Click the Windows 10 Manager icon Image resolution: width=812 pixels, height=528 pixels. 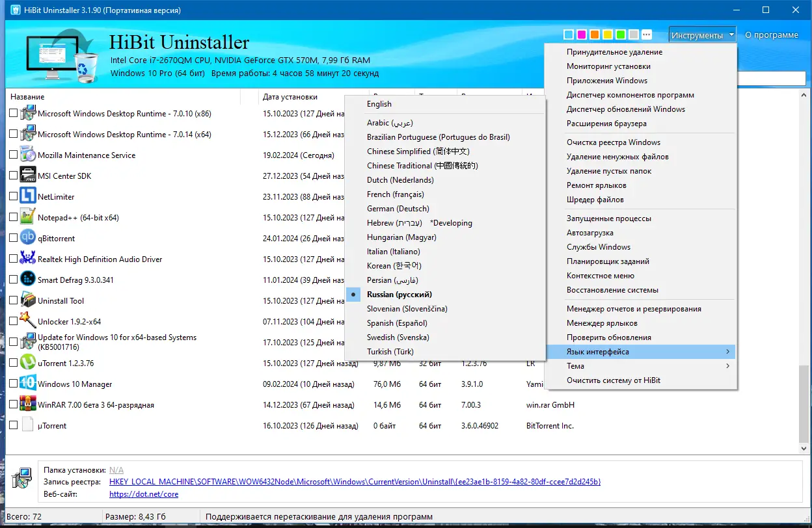pos(27,384)
